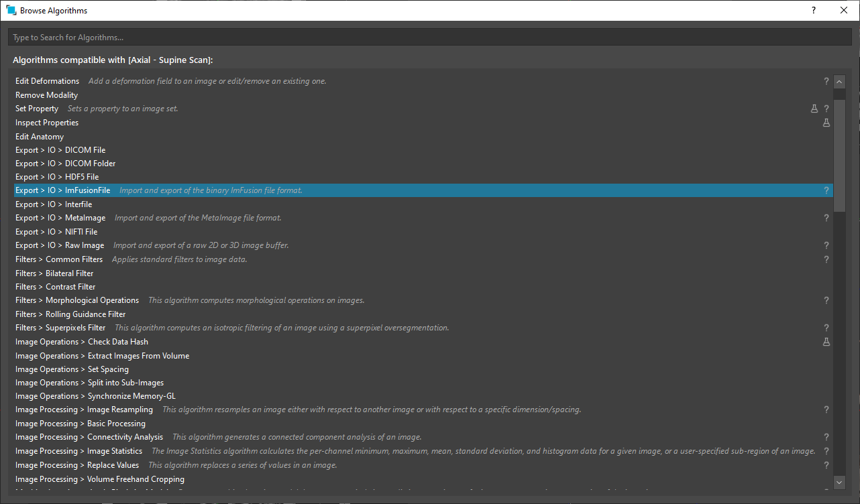Image resolution: width=860 pixels, height=504 pixels.
Task: Click help icon on Superpixels Filter row
Action: [826, 328]
